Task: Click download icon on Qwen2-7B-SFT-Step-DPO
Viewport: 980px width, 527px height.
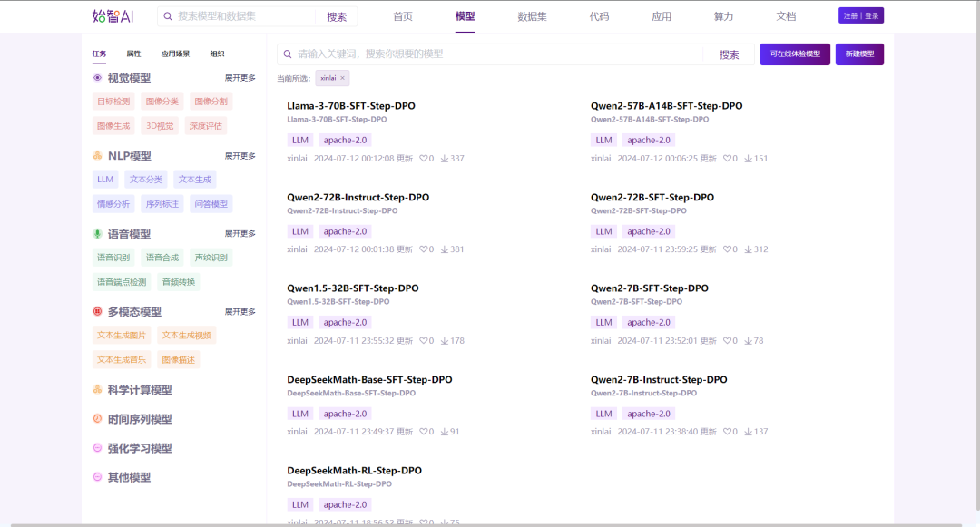Action: click(748, 341)
